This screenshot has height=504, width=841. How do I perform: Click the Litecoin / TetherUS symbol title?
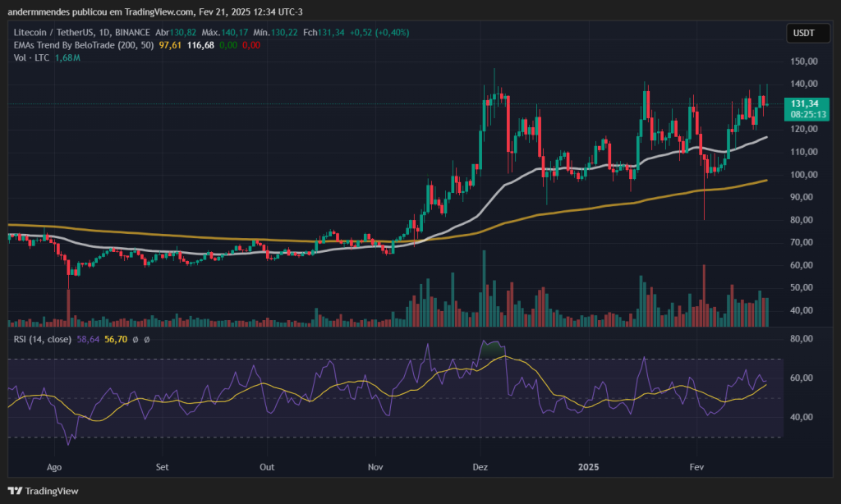click(x=81, y=33)
